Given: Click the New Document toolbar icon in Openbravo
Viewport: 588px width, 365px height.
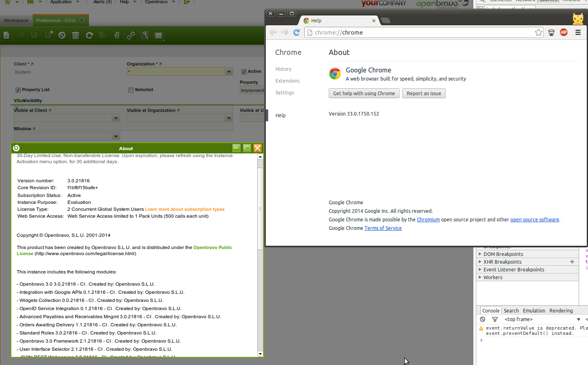Looking at the screenshot, I should (x=7, y=35).
